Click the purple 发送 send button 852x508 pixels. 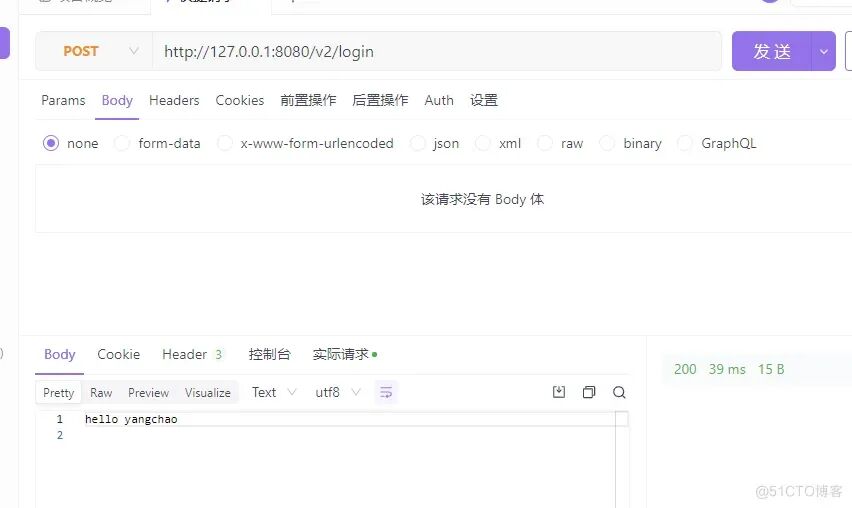772,51
